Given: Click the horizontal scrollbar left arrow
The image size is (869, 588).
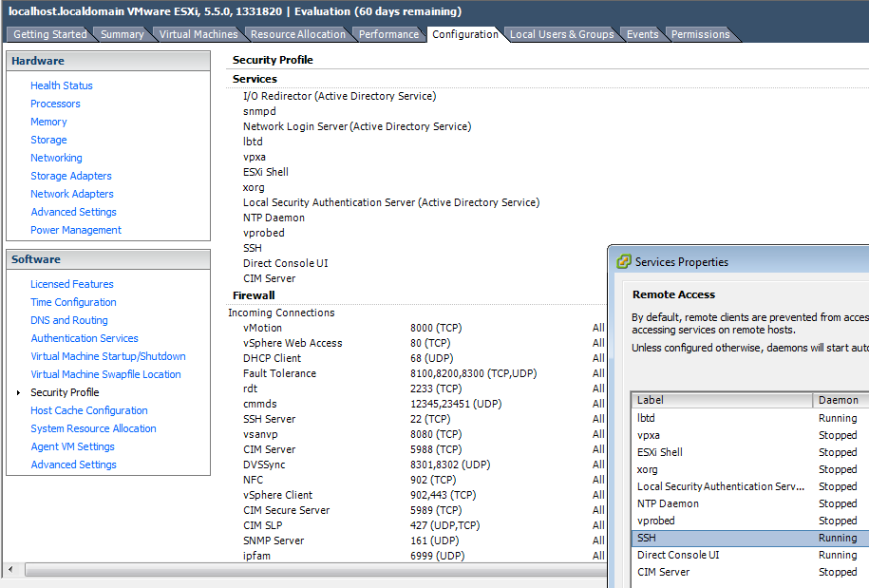Looking at the screenshot, I should (x=11, y=570).
